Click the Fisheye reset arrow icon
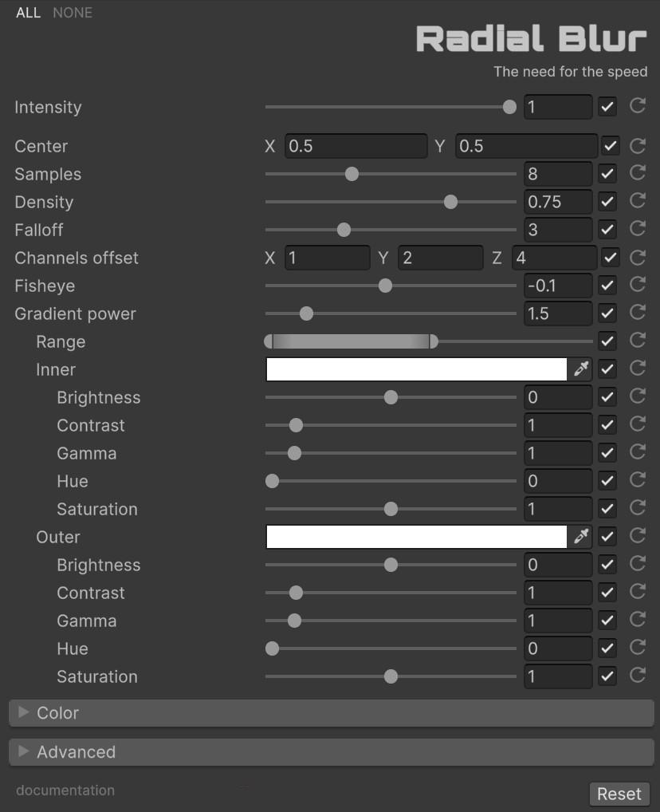660x812 pixels. point(637,285)
